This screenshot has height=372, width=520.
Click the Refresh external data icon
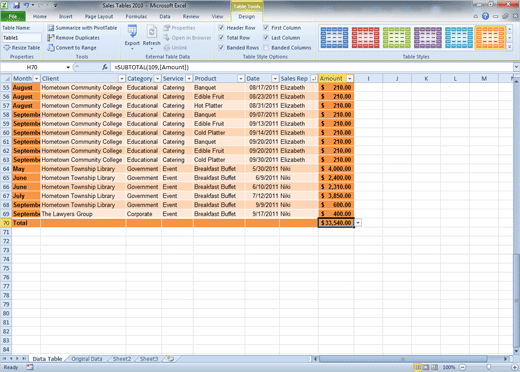pyautogui.click(x=152, y=32)
